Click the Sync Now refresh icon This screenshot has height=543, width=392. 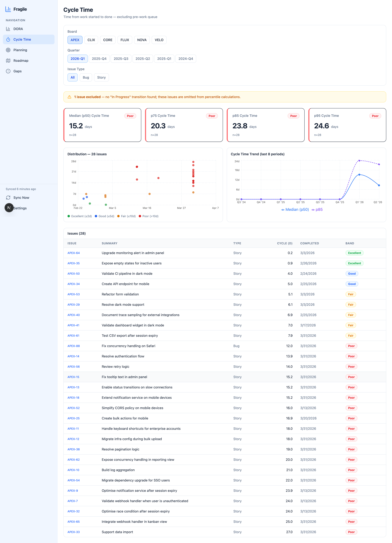pyautogui.click(x=8, y=197)
